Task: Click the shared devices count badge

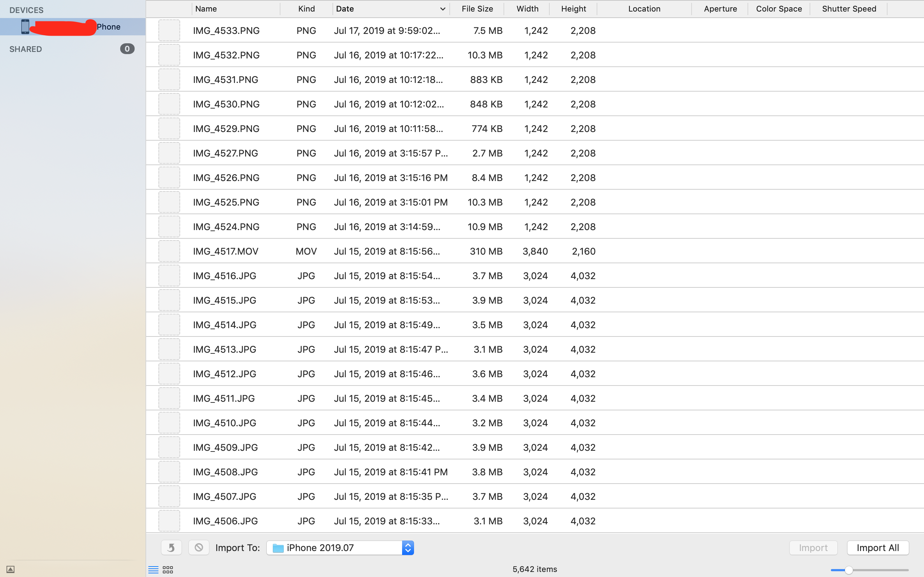Action: click(127, 49)
